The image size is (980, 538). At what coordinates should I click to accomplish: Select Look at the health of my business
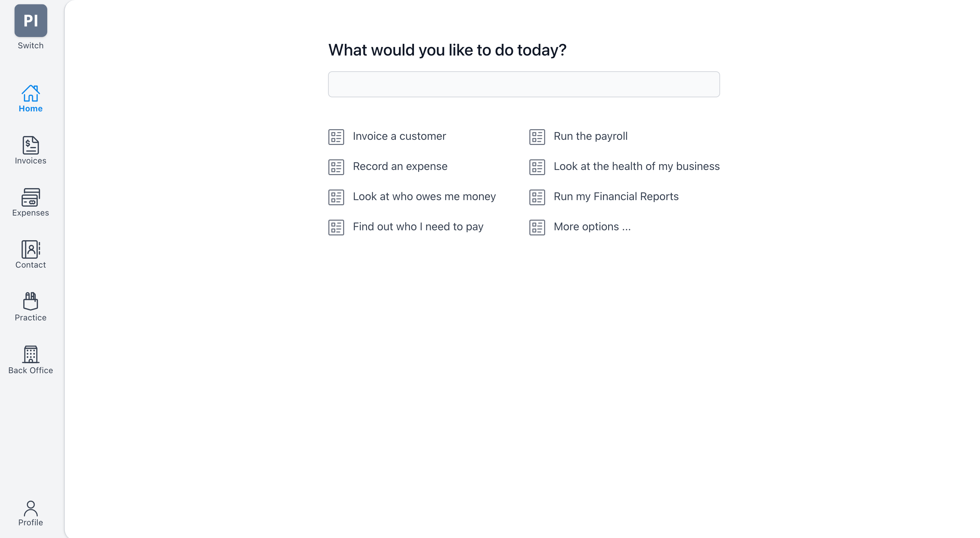click(636, 167)
